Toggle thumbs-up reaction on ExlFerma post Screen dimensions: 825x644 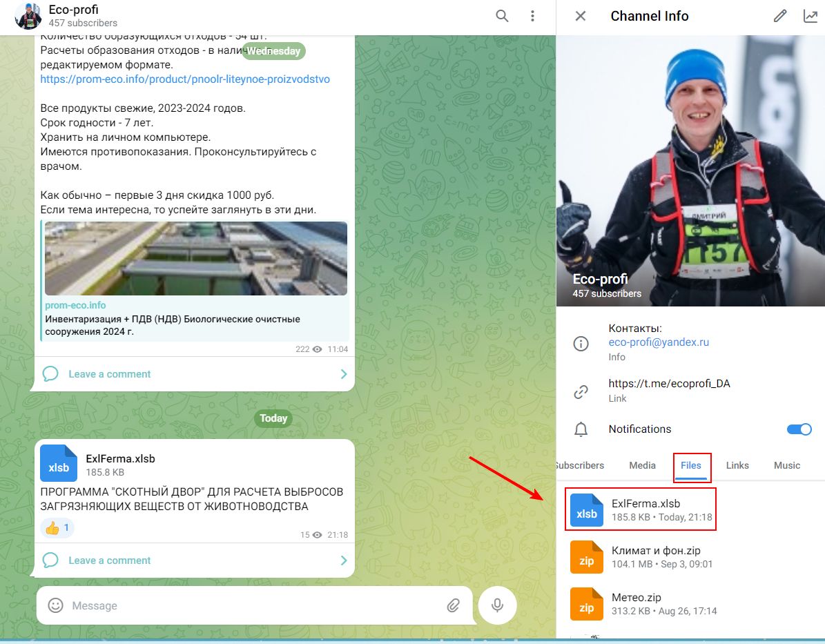pos(57,528)
